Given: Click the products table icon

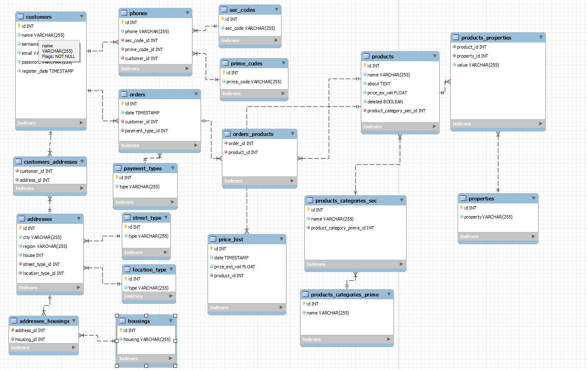Looking at the screenshot, I should (x=367, y=56).
